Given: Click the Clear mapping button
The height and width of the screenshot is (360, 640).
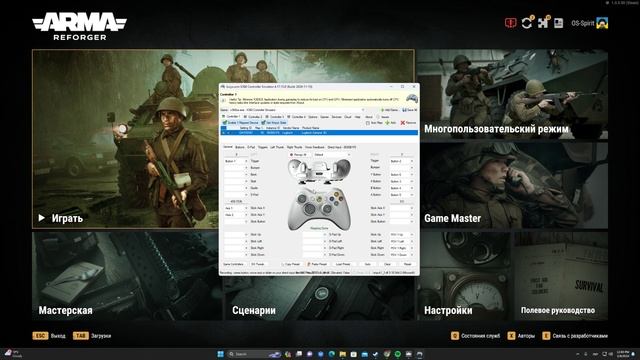Looking at the screenshot, I should click(387, 264).
